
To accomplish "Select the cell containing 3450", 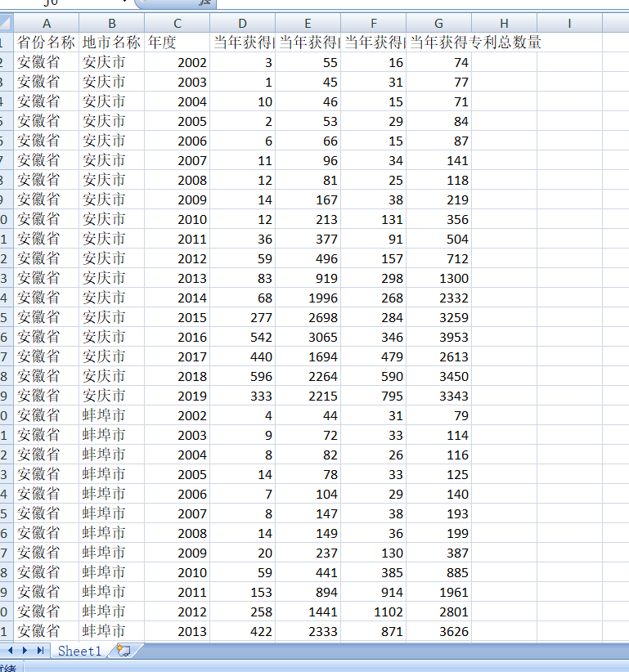I will [438, 376].
